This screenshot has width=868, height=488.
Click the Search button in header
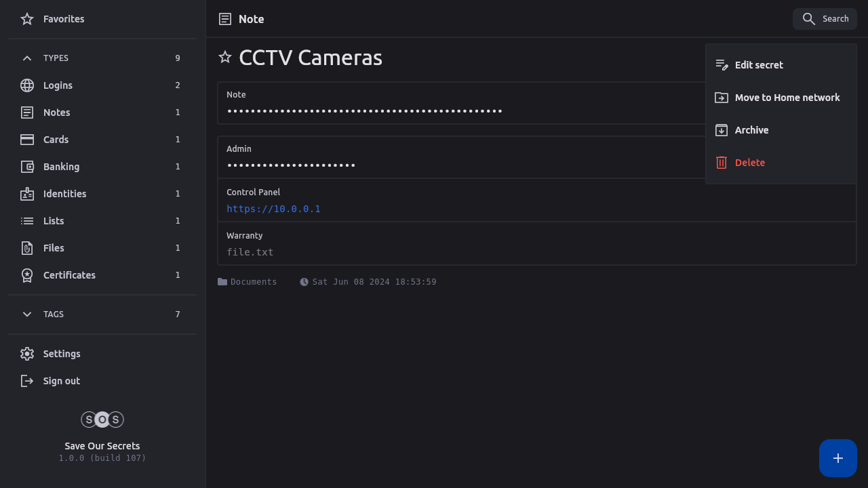pos(825,19)
